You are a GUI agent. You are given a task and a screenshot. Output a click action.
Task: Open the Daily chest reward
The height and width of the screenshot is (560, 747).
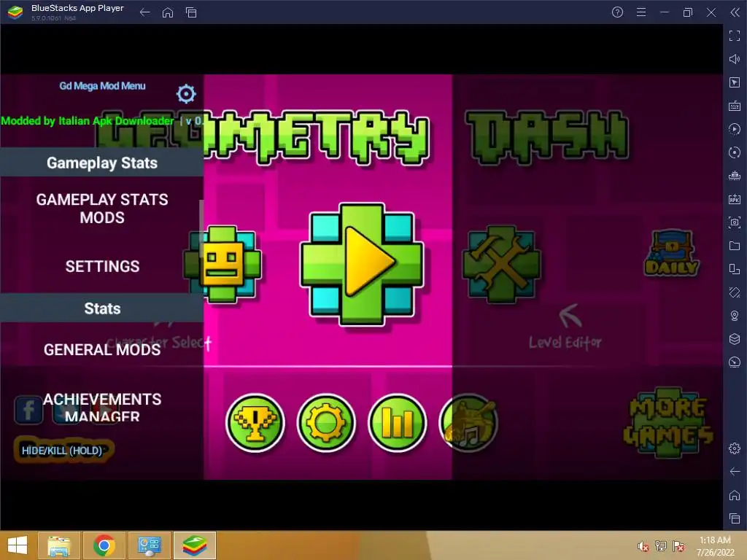tap(672, 253)
